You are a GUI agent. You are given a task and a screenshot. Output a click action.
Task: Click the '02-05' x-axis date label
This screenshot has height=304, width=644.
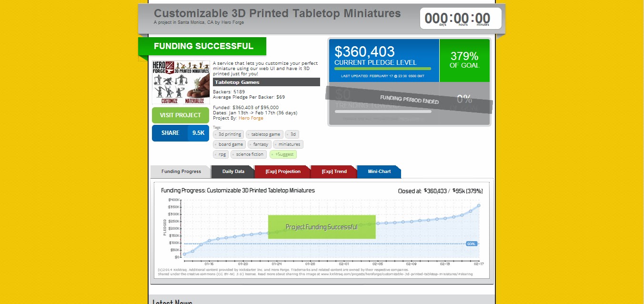378,263
